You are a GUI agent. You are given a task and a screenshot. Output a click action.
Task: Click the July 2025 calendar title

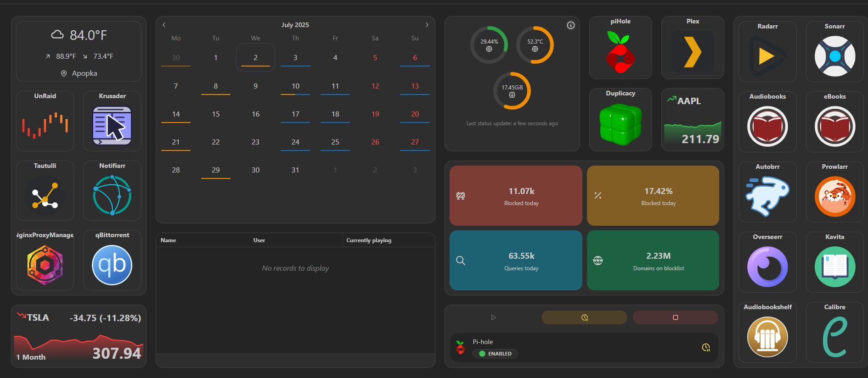click(x=295, y=25)
